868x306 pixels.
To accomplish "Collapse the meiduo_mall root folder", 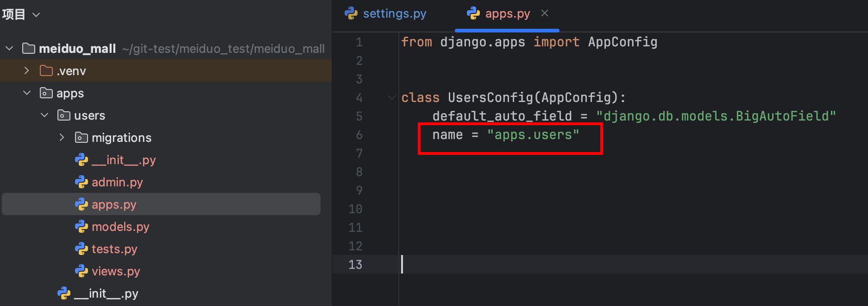I will tap(10, 49).
